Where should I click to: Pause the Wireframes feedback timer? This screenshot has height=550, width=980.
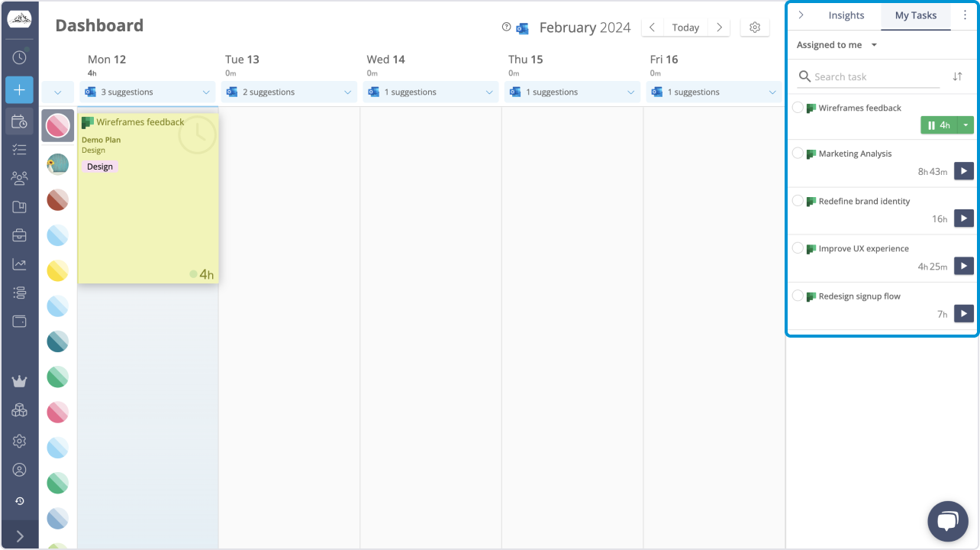[x=938, y=125]
